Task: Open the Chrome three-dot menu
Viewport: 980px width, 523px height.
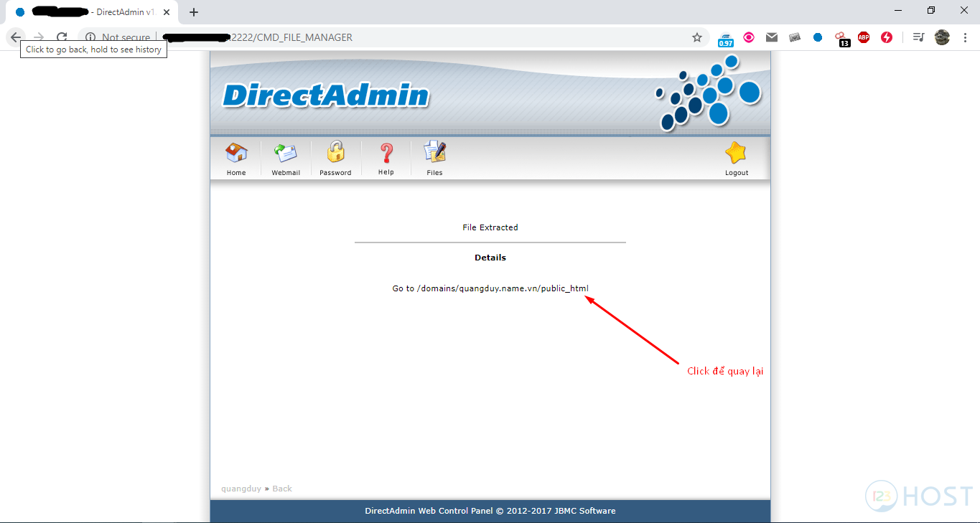Action: click(x=964, y=37)
